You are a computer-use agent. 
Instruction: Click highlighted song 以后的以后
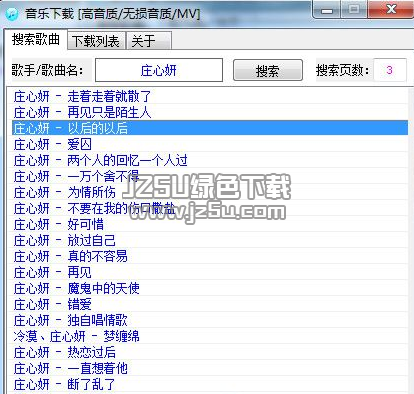tap(210, 128)
